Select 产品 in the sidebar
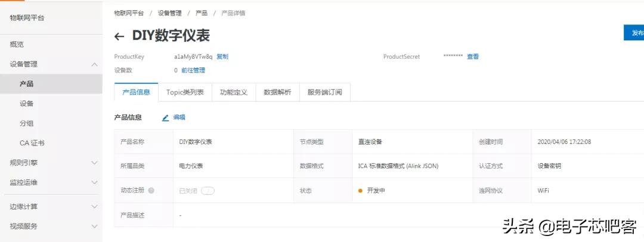Screen dimensions: 644x242 51,84
